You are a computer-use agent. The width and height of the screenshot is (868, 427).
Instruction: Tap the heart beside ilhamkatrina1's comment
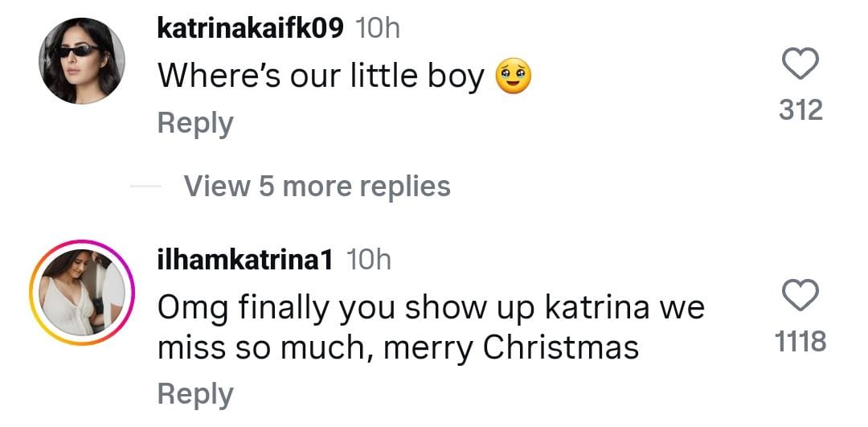point(800,295)
